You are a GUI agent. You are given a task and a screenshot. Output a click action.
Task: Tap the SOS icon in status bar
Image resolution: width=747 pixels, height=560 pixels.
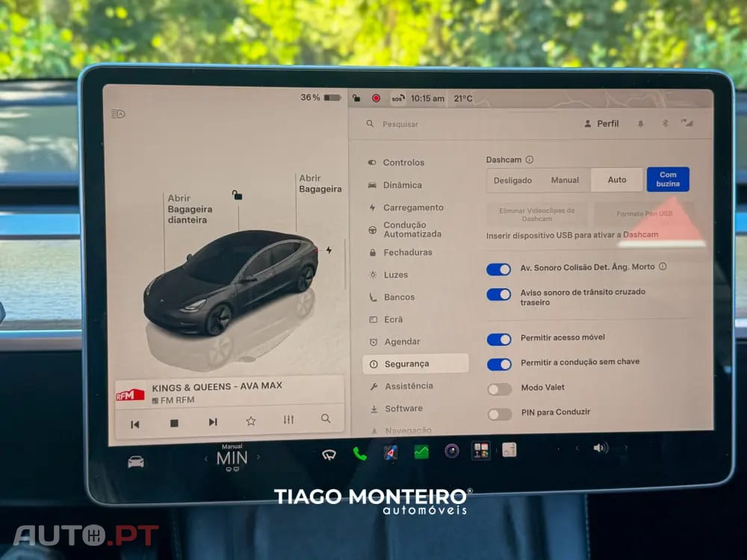tap(397, 99)
